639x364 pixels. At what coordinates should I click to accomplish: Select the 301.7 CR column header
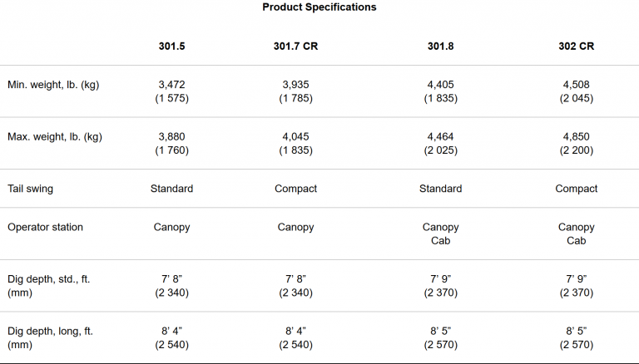(x=295, y=46)
